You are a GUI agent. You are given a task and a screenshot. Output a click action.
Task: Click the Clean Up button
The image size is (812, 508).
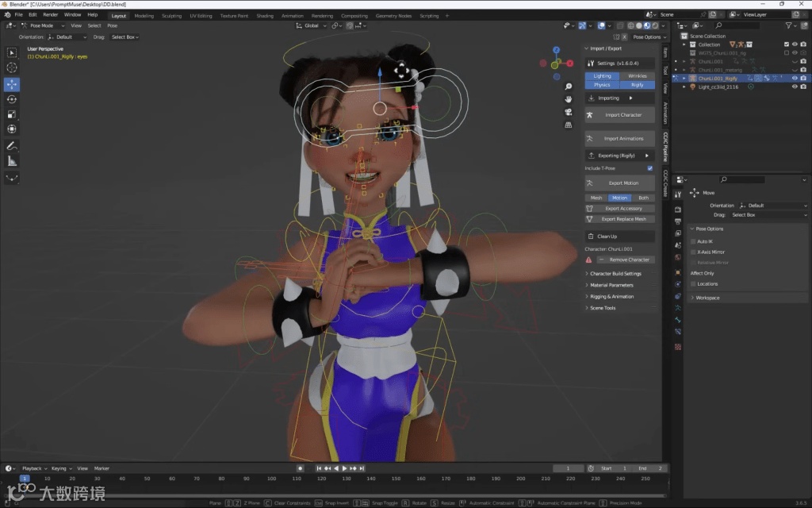point(619,237)
